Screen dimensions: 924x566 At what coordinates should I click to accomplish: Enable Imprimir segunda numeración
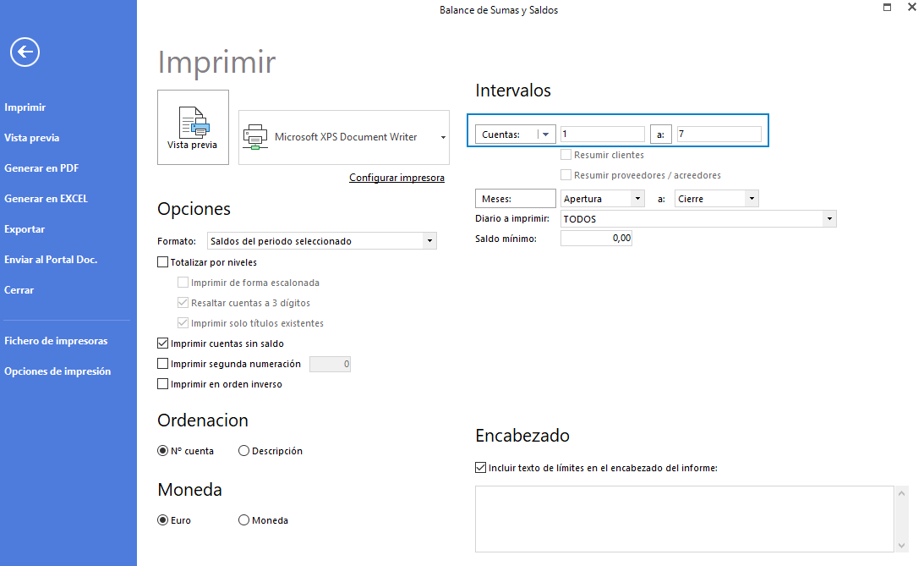tap(163, 364)
